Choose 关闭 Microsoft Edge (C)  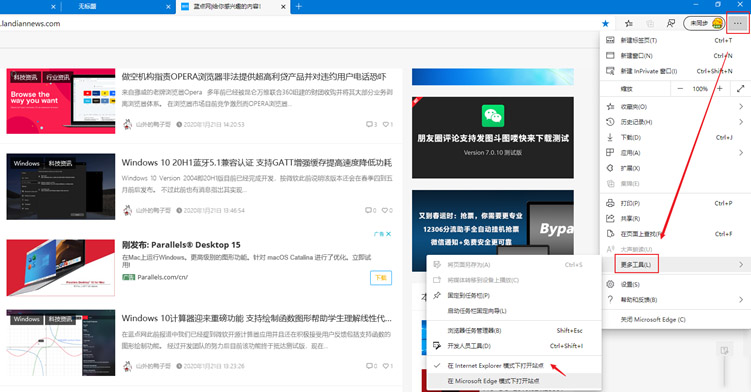click(x=675, y=320)
